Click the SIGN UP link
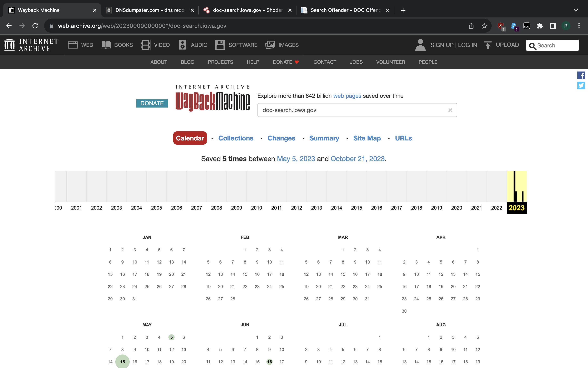The height and width of the screenshot is (368, 588). click(x=442, y=45)
